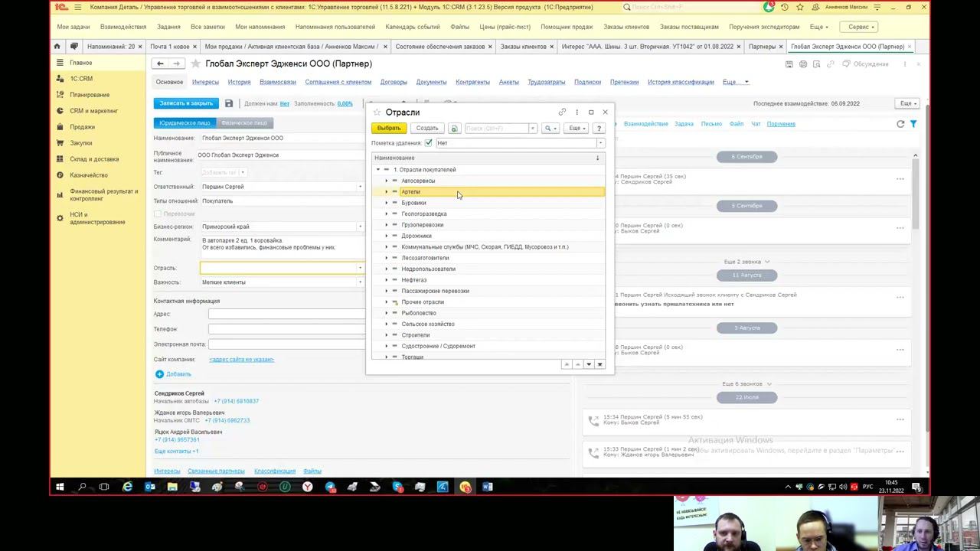This screenshot has width=980, height=551.
Task: Select the Юридическое лицо toggle
Action: point(185,122)
